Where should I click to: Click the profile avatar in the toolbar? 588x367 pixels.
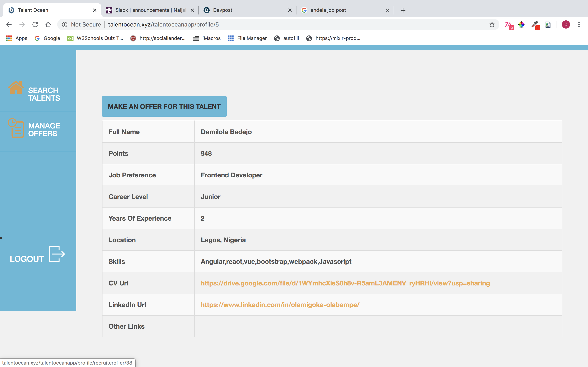click(566, 24)
